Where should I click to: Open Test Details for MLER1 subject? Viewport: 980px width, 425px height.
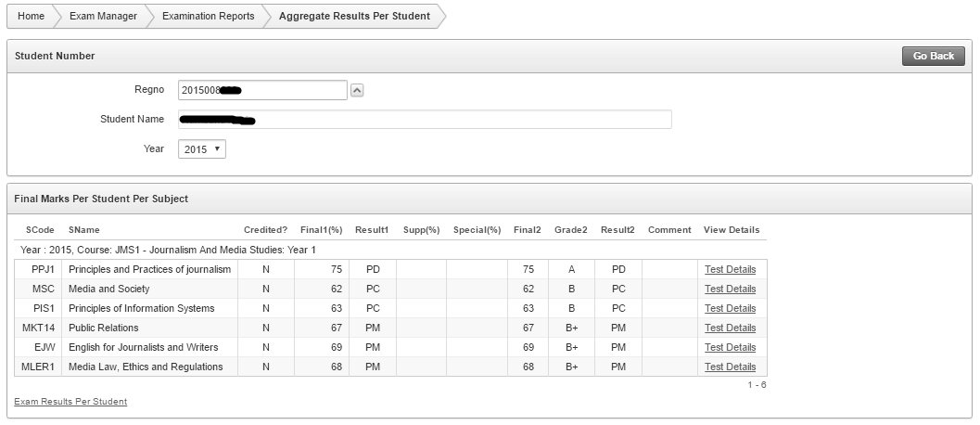click(730, 367)
